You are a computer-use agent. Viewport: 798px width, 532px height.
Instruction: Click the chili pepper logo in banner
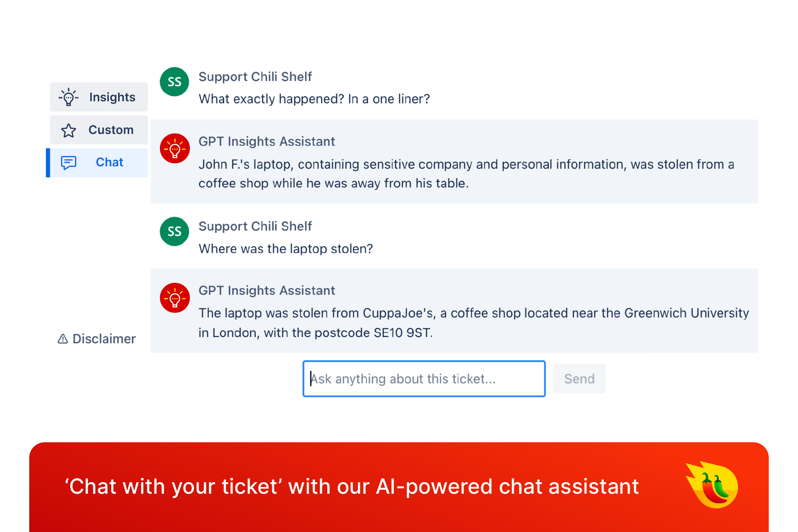[712, 485]
